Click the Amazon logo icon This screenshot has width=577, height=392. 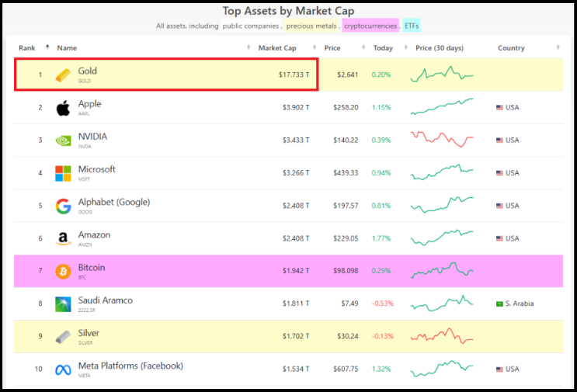tap(63, 238)
